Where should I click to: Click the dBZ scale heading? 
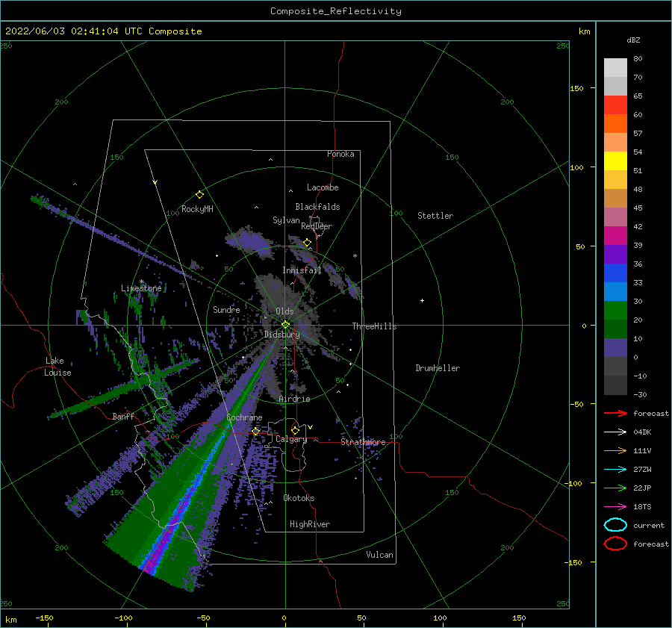tap(633, 40)
